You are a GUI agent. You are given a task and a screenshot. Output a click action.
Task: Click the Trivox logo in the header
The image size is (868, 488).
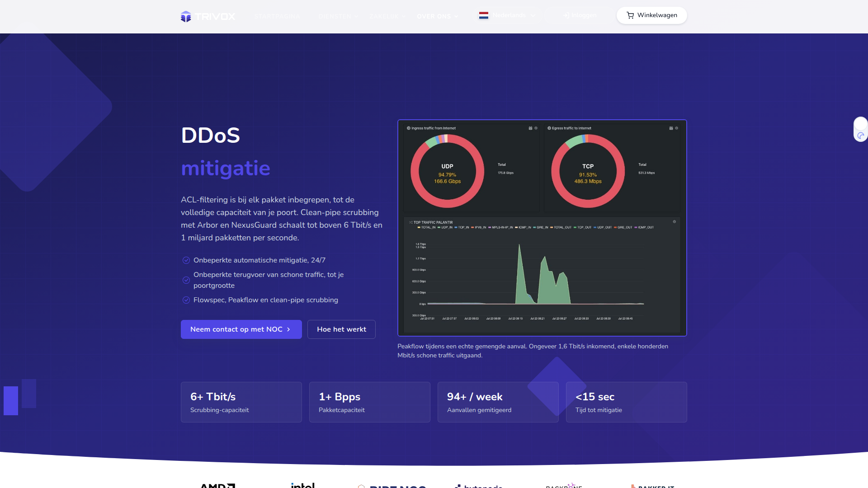pos(208,17)
